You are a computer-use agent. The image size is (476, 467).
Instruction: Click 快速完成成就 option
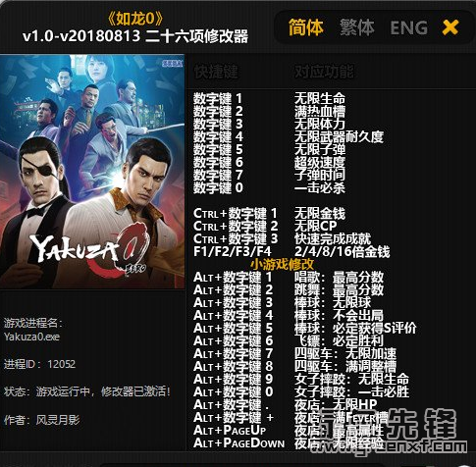tap(333, 238)
